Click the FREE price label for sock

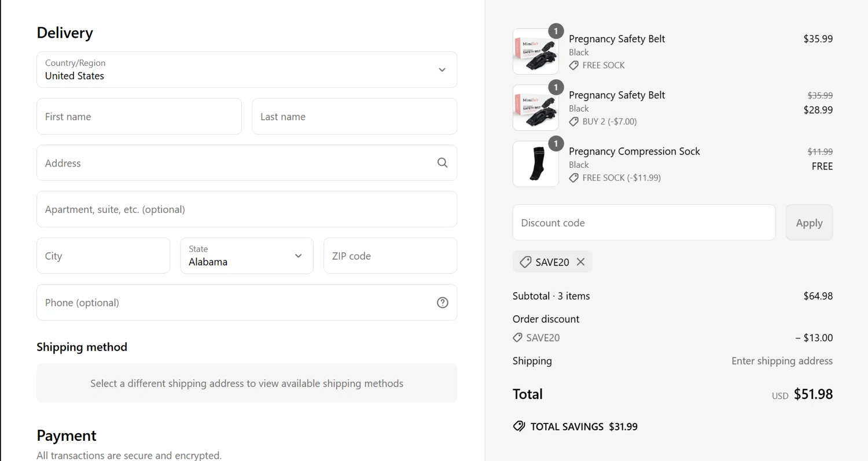point(822,166)
